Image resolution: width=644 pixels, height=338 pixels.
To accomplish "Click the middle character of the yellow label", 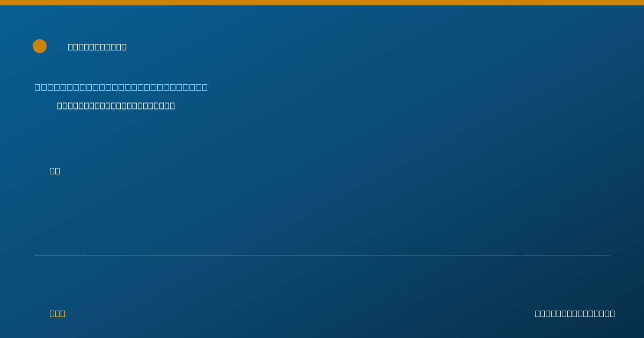I will pos(57,313).
